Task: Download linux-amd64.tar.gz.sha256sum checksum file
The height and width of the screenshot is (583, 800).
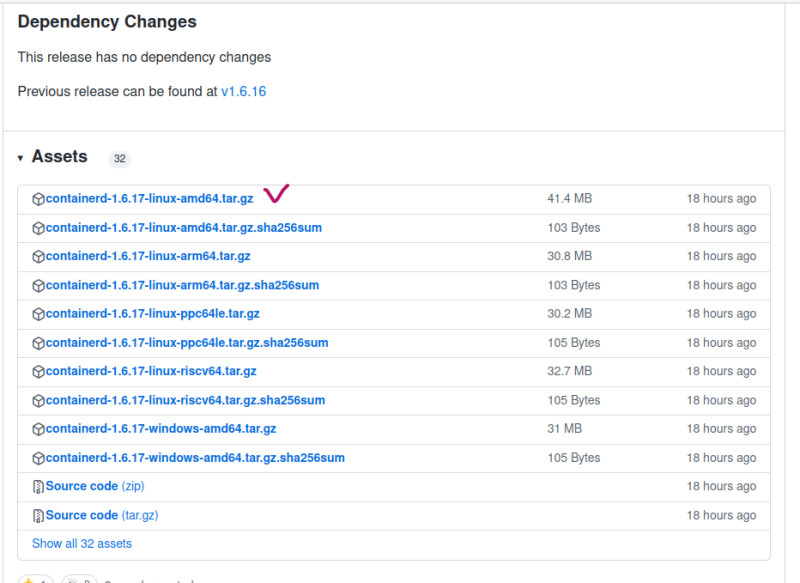Action: click(x=184, y=228)
